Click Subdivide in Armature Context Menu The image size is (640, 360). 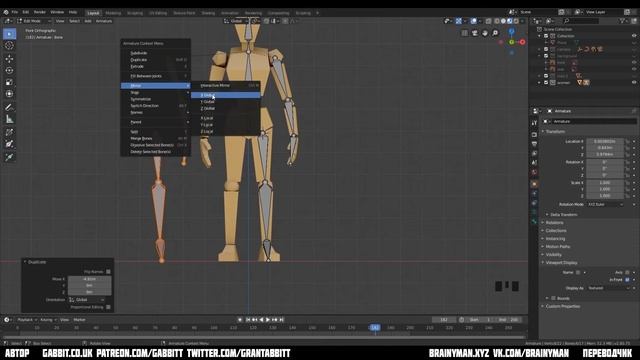(156, 53)
